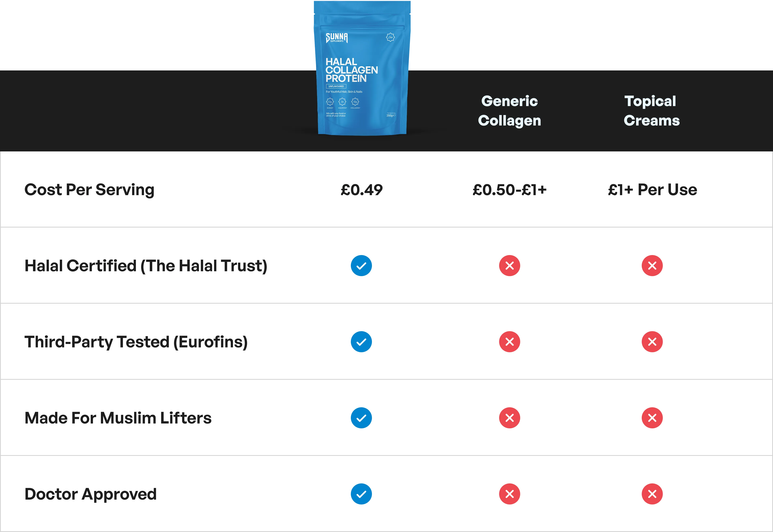Select the Generic Collagen column header
Viewport: 773px width, 532px height.
tap(509, 111)
